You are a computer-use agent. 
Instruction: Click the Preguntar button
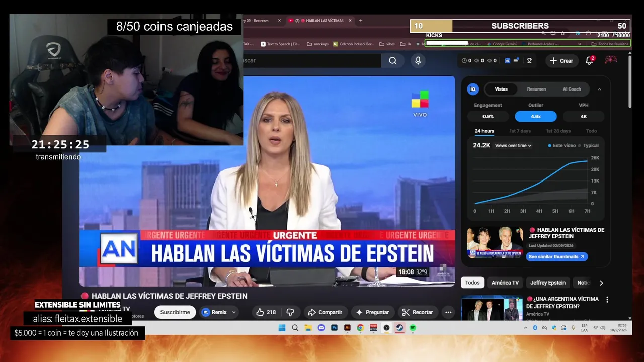point(373,312)
